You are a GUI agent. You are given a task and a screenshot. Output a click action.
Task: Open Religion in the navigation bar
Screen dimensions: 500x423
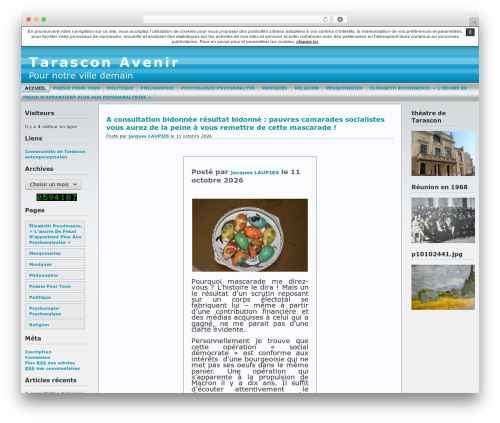tap(306, 88)
